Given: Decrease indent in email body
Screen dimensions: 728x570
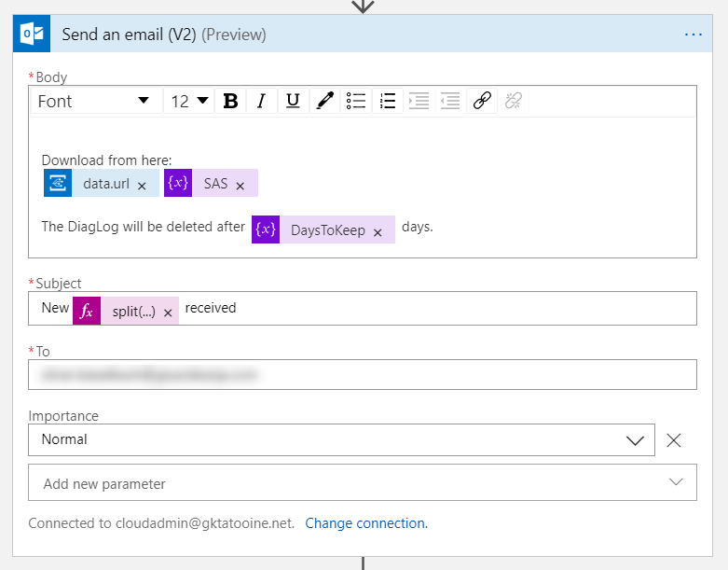Looking at the screenshot, I should pyautogui.click(x=450, y=102).
